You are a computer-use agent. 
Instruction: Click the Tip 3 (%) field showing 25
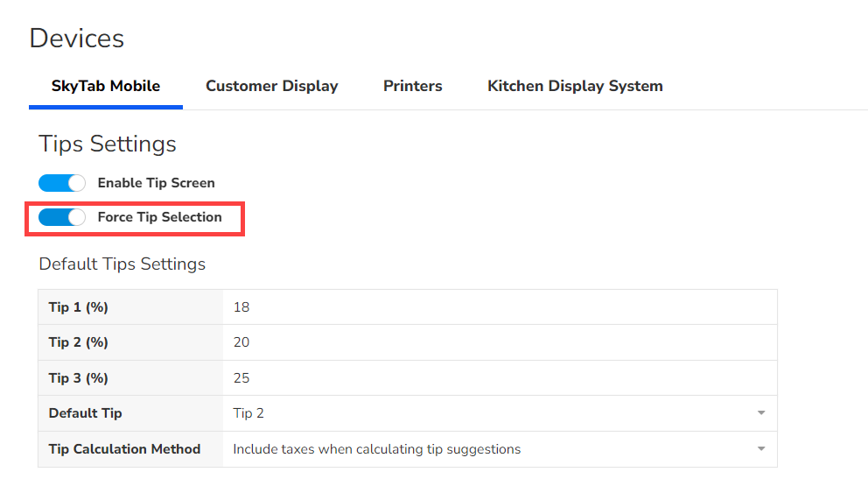(x=499, y=378)
